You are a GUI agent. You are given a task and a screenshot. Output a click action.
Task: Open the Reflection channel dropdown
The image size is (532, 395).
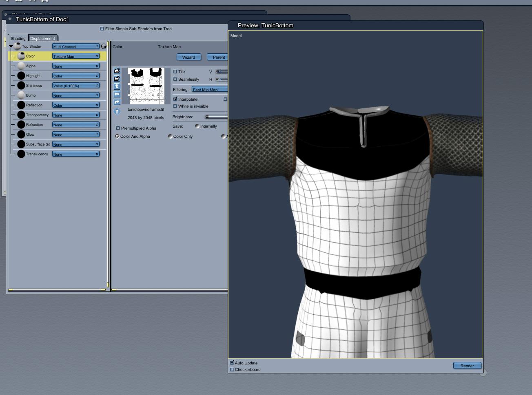[75, 105]
